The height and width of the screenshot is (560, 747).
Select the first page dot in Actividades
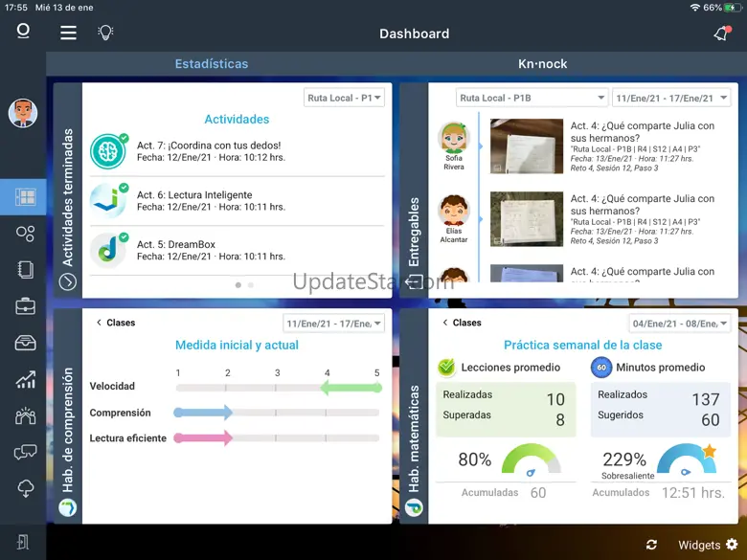coord(238,284)
